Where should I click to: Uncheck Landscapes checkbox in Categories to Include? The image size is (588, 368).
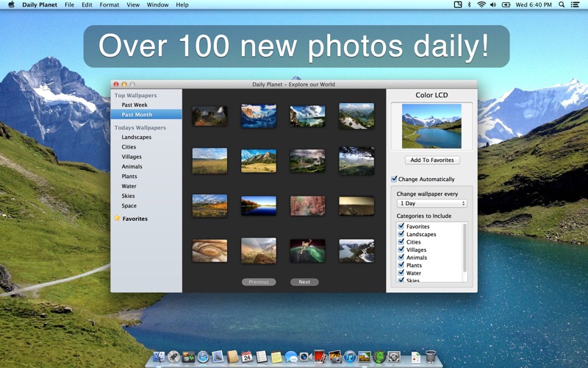pos(401,234)
